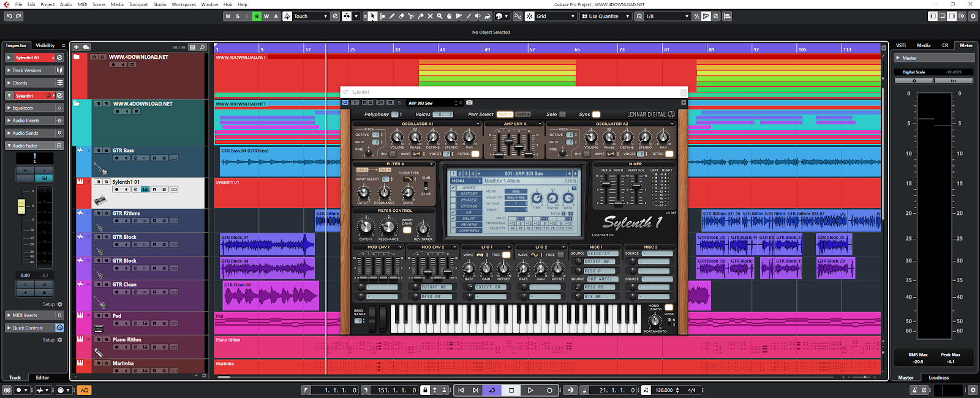Select the Object Selection arrow tool
The height and width of the screenshot is (398, 980).
[x=373, y=16]
